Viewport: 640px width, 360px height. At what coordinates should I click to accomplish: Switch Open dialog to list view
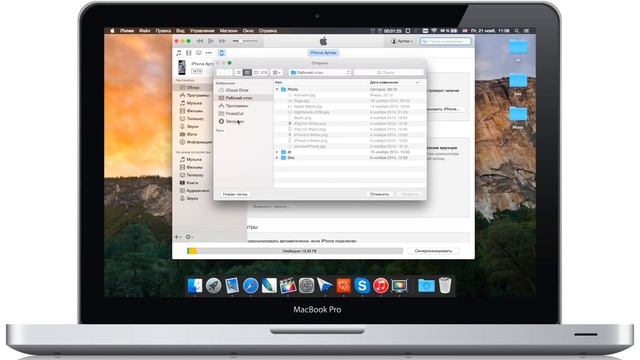point(247,72)
